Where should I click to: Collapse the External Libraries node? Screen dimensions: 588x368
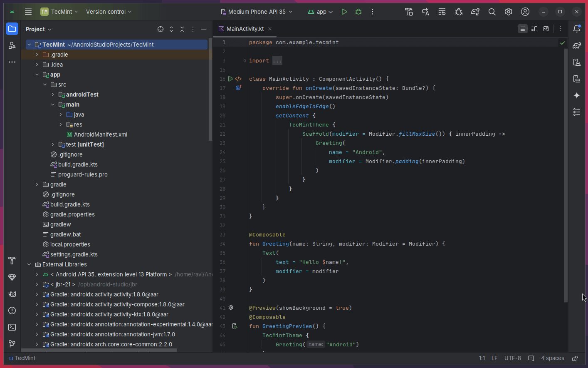(29, 264)
